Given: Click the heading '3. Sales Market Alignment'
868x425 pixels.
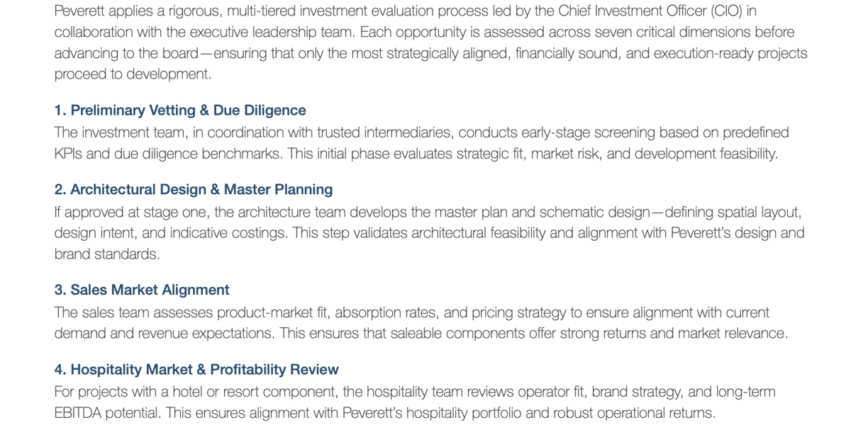Looking at the screenshot, I should tap(142, 290).
